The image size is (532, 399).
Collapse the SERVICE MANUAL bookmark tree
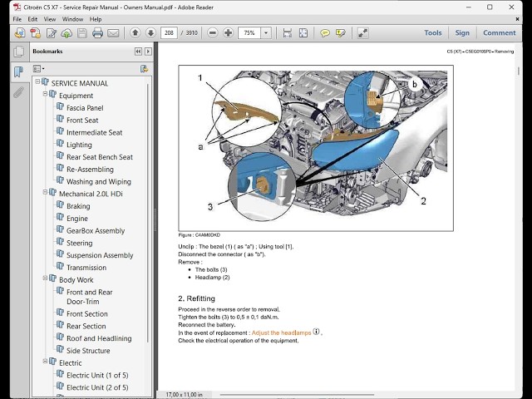[37, 81]
